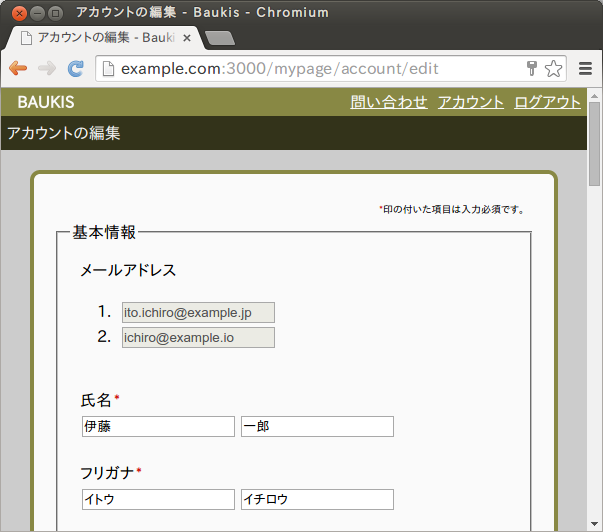Click the browser back arrow button

(18, 68)
